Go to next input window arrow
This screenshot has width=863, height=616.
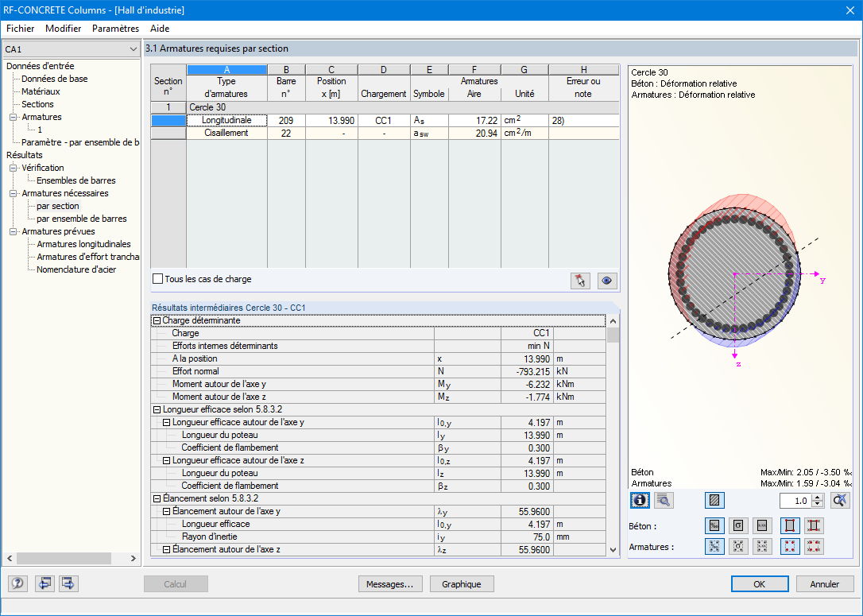(x=68, y=583)
